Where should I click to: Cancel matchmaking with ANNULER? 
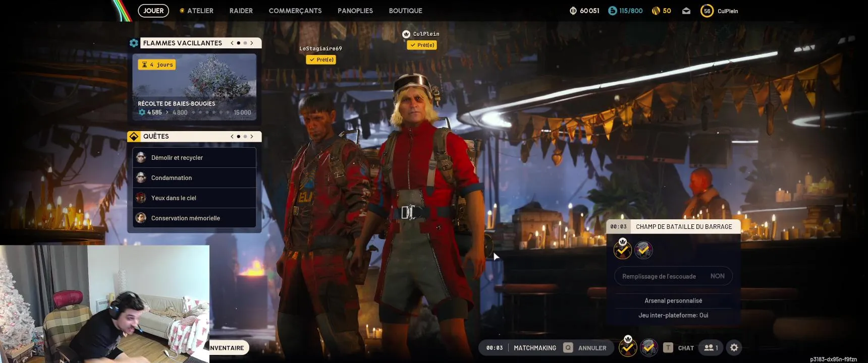point(592,348)
